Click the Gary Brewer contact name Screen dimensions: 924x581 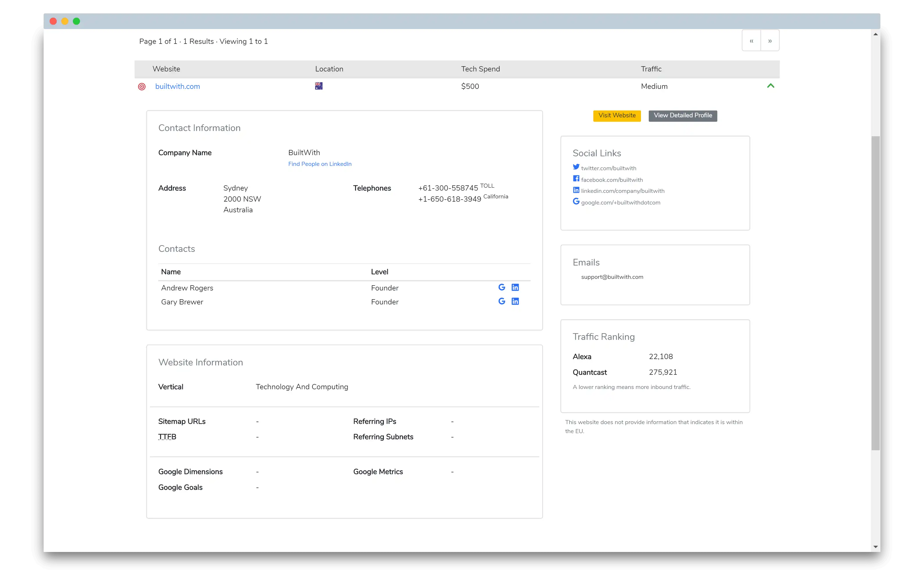point(182,302)
